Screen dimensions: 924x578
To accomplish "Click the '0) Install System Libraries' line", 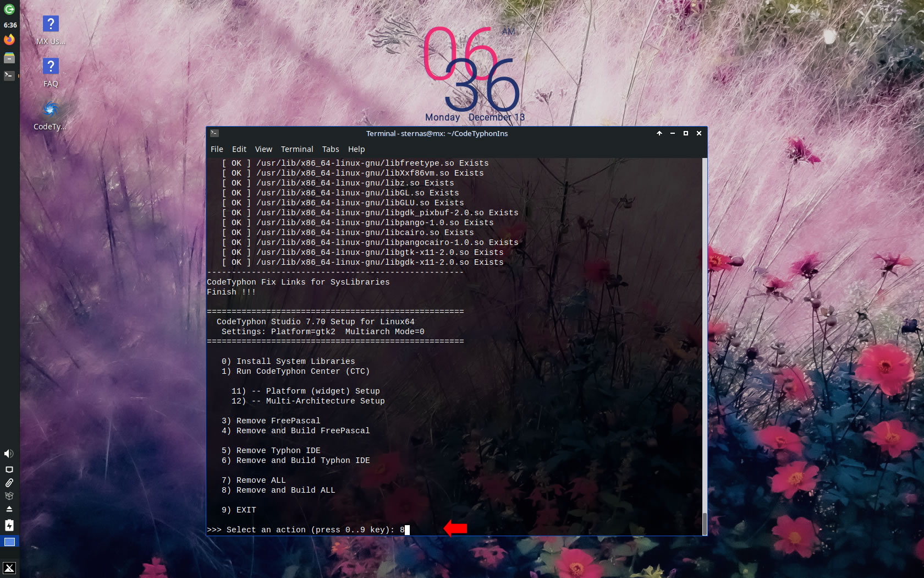I will [x=288, y=362].
